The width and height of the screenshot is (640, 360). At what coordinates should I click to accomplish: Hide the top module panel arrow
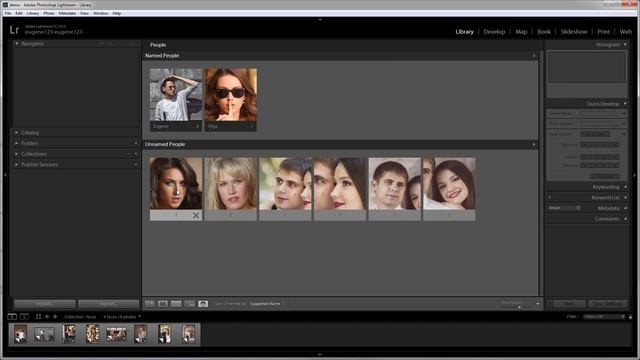tap(320, 19)
